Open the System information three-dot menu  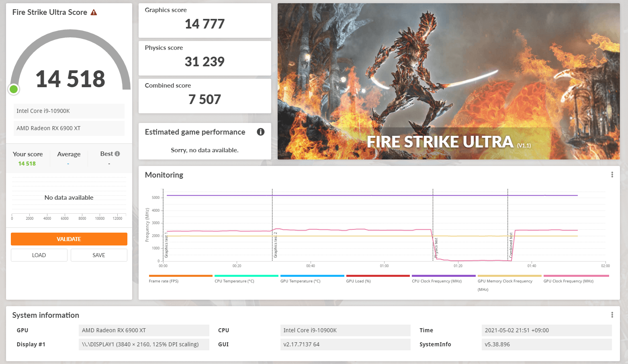[612, 315]
